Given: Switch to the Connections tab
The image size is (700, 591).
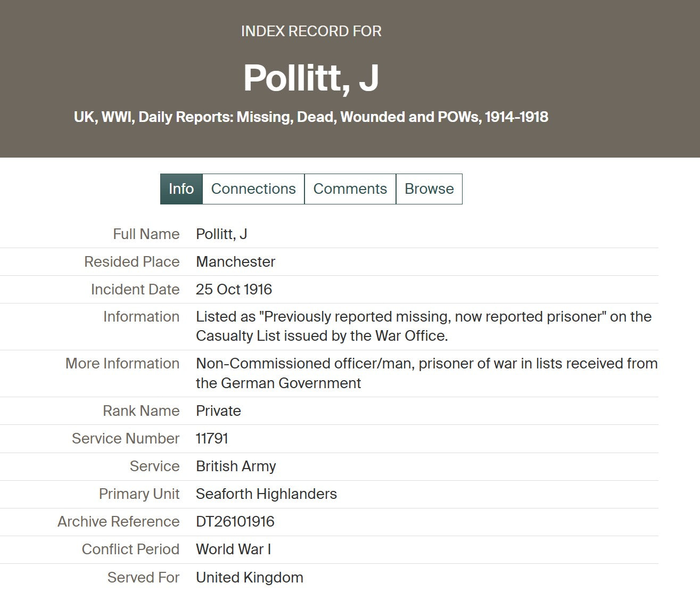Looking at the screenshot, I should point(253,189).
